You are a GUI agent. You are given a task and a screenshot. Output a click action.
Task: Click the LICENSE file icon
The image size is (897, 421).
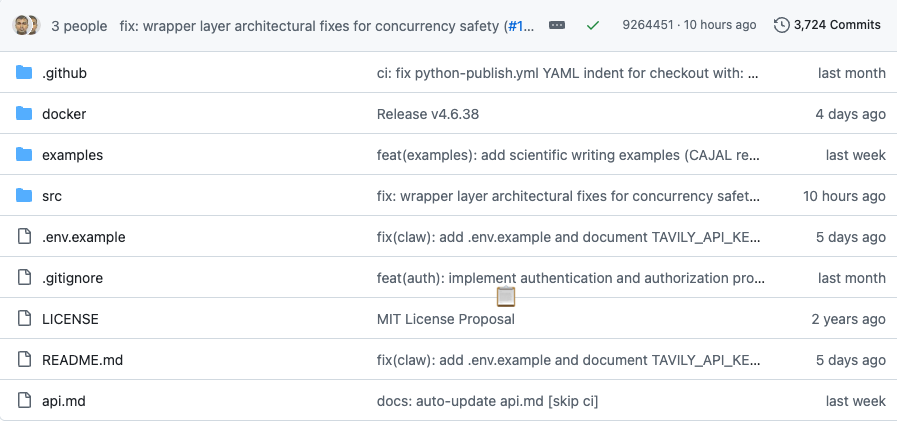pos(24,319)
